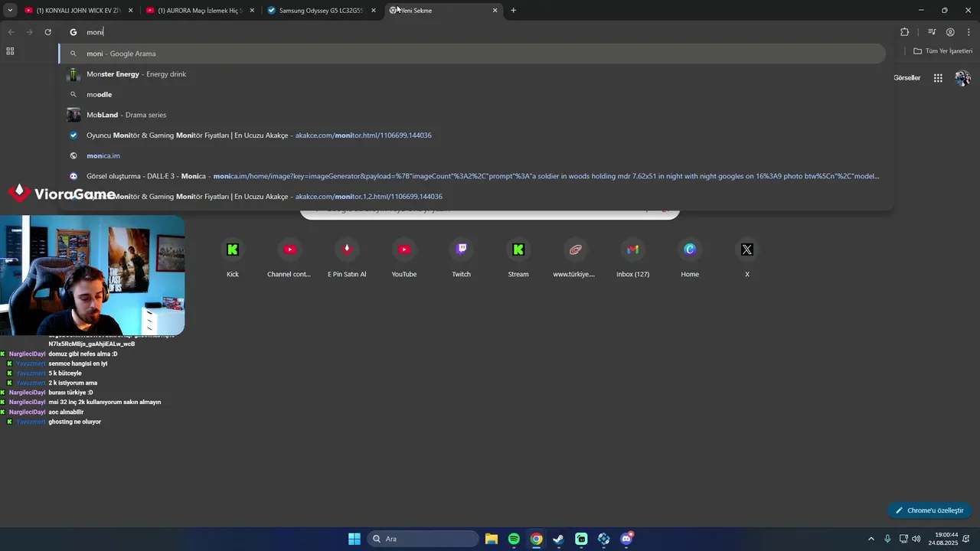Open the www.türkiye shortcut tile

pyautogui.click(x=575, y=259)
